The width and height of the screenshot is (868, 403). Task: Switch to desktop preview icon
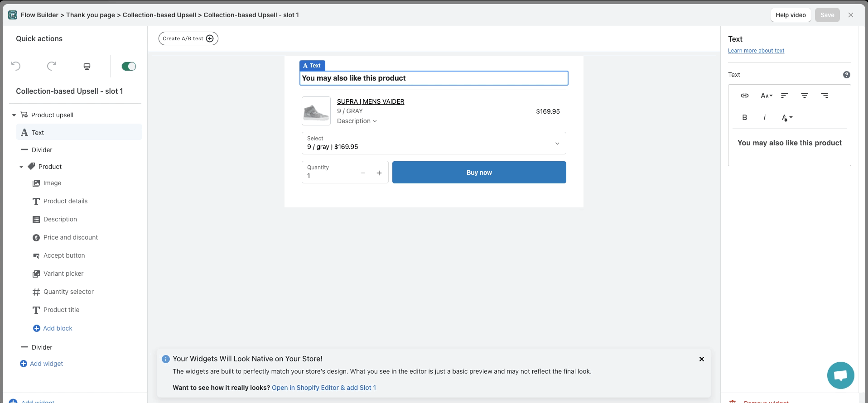point(87,67)
